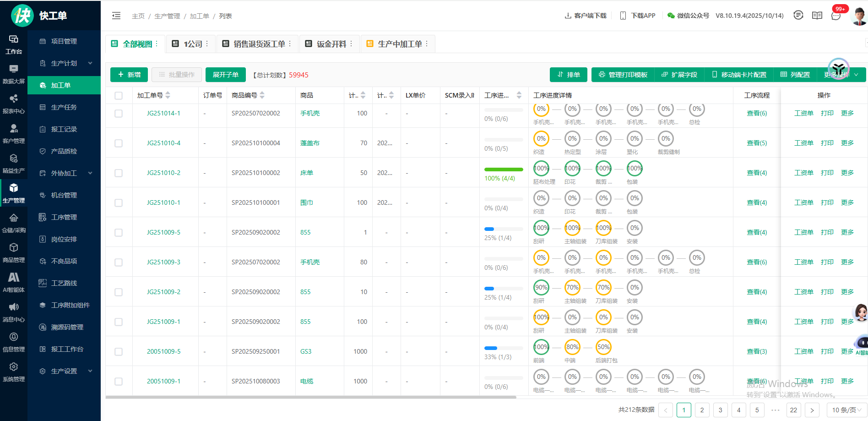This screenshot has width=868, height=421.
Task: Expand the 生产计划 submenu
Action: tap(64, 63)
